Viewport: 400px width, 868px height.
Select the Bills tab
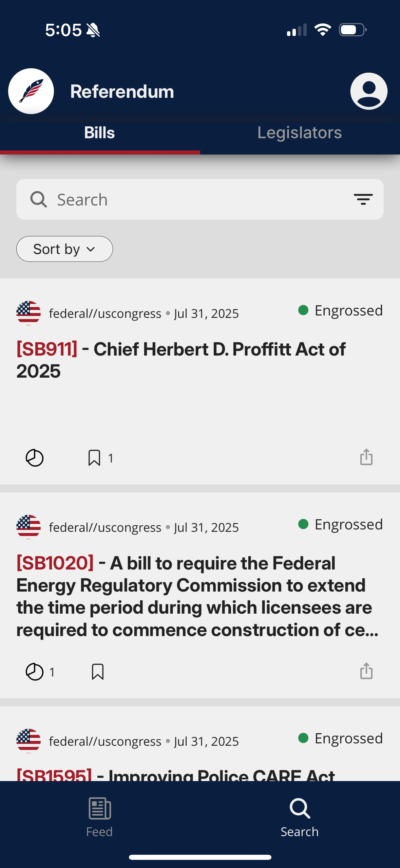click(x=99, y=132)
